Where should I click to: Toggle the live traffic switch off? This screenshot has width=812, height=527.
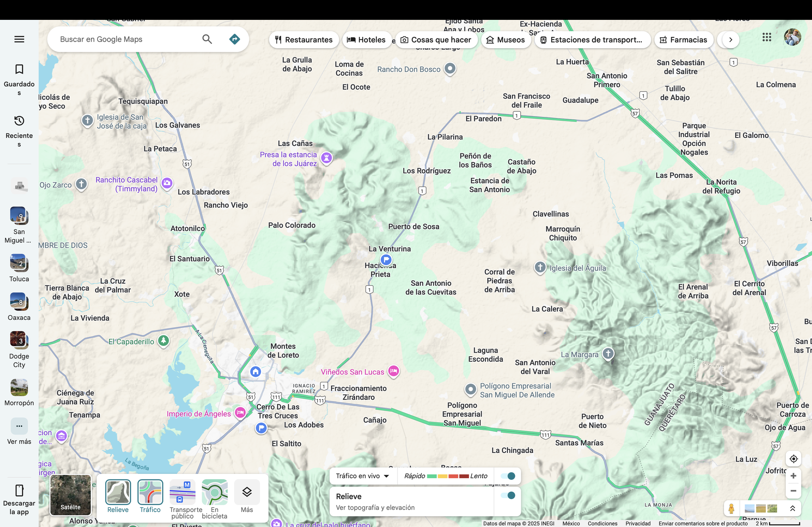(508, 476)
